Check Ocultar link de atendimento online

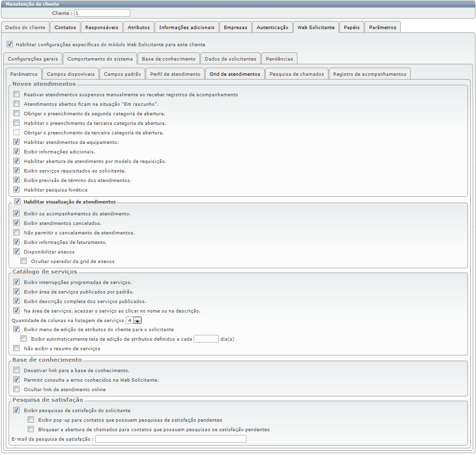coord(16,389)
